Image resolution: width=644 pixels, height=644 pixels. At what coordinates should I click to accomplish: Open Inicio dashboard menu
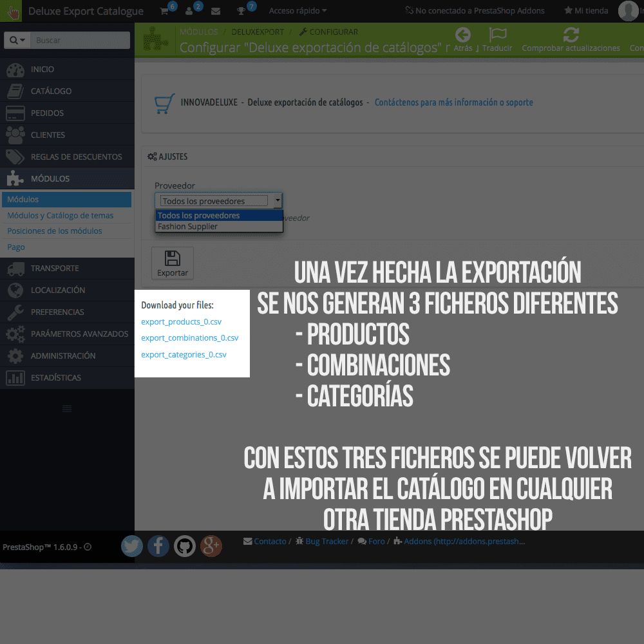coord(68,69)
